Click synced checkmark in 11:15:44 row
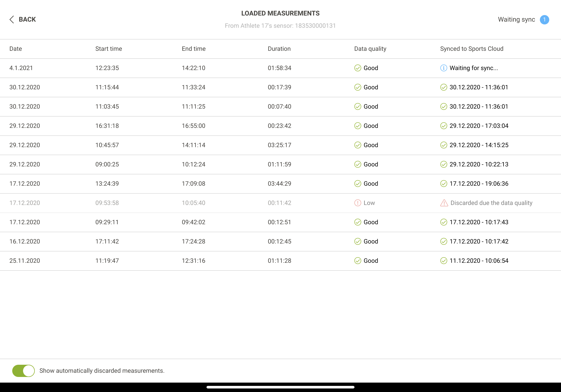 pyautogui.click(x=444, y=87)
